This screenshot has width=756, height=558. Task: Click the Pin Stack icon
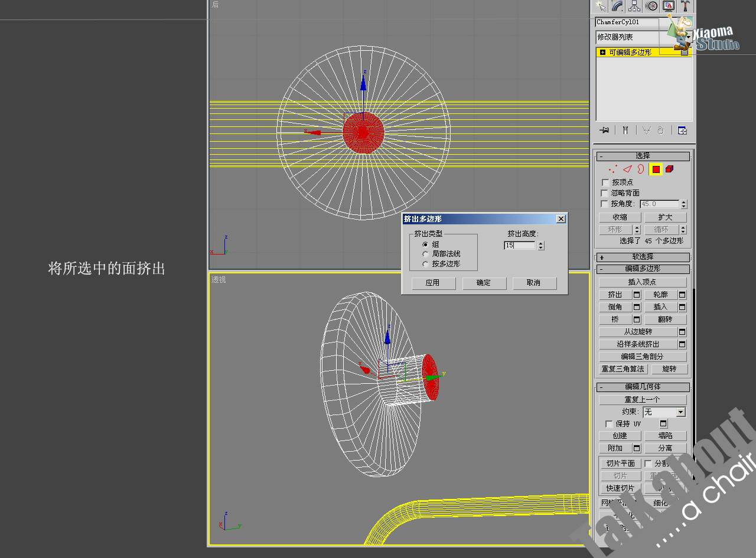604,130
